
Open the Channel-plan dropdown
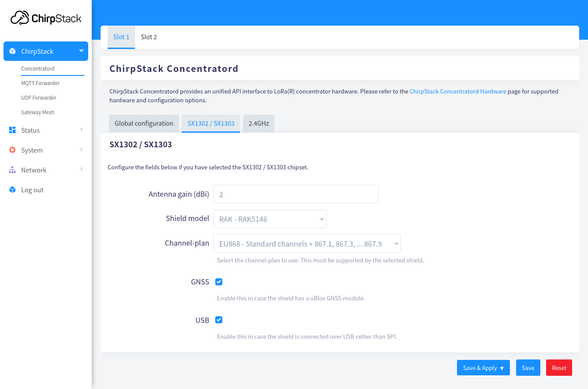click(307, 243)
